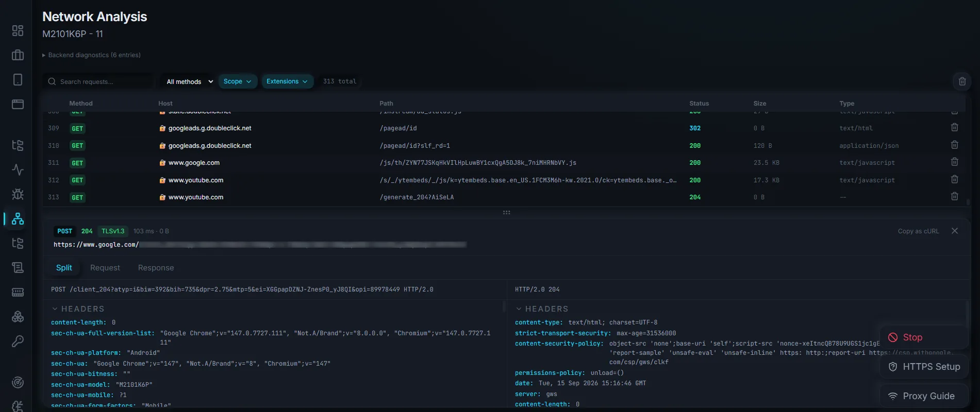
Task: Open the window panel icon in sidebar
Action: [x=18, y=104]
